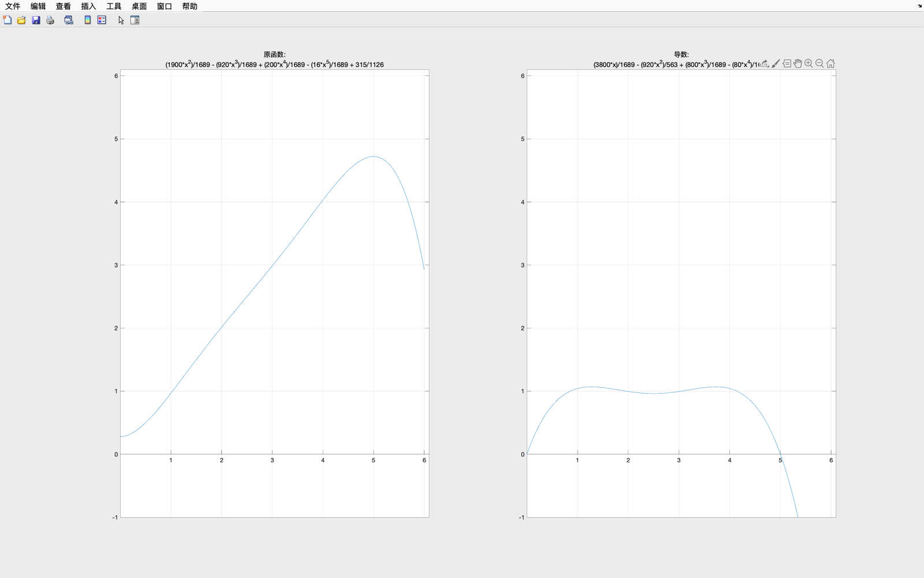This screenshot has width=924, height=578.
Task: Open the Property Inspector toolbar icon
Action: 135,20
